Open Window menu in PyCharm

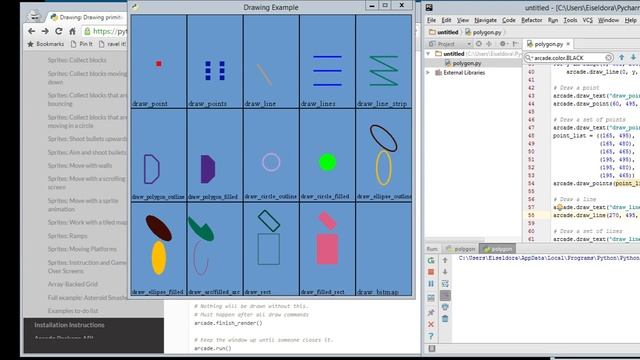(608, 20)
